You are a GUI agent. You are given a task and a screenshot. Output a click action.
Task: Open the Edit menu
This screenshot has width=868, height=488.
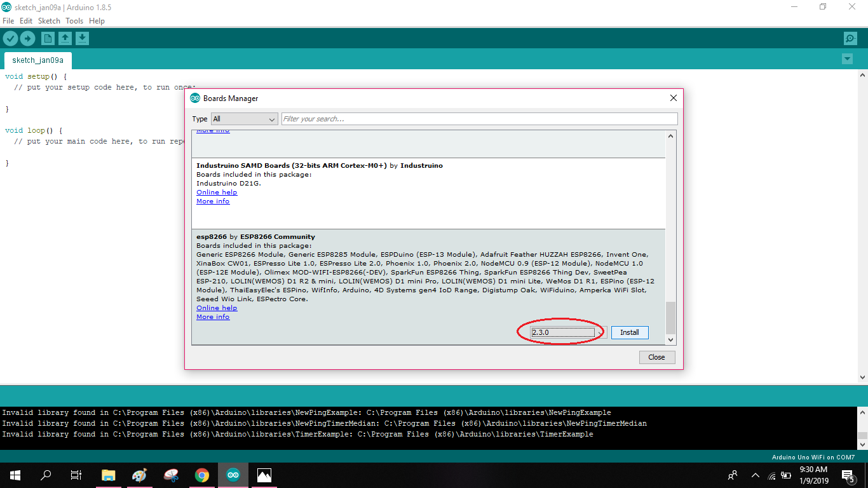(26, 21)
